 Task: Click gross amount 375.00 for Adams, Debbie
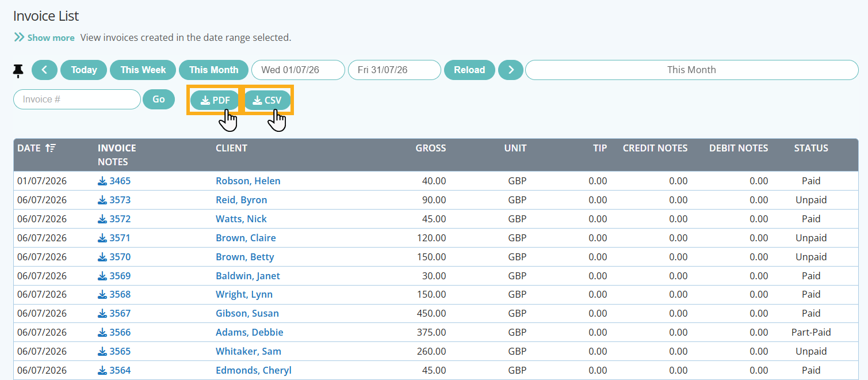click(x=431, y=332)
